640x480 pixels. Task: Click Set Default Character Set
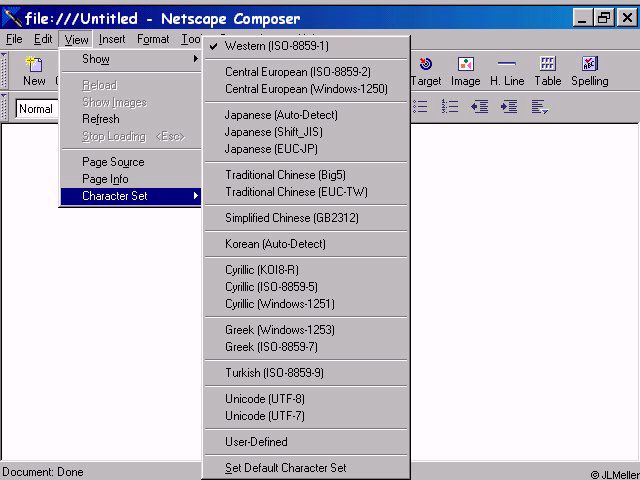click(x=306, y=468)
